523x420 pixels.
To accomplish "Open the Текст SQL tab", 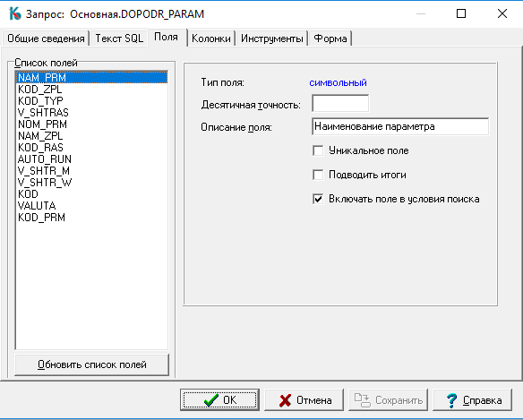I will click(x=119, y=39).
